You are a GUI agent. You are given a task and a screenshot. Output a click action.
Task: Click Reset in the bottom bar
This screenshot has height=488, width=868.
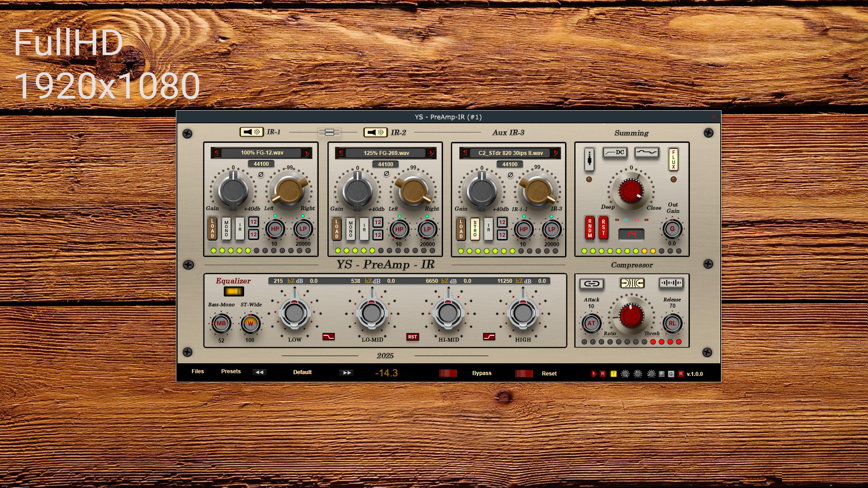pyautogui.click(x=549, y=373)
